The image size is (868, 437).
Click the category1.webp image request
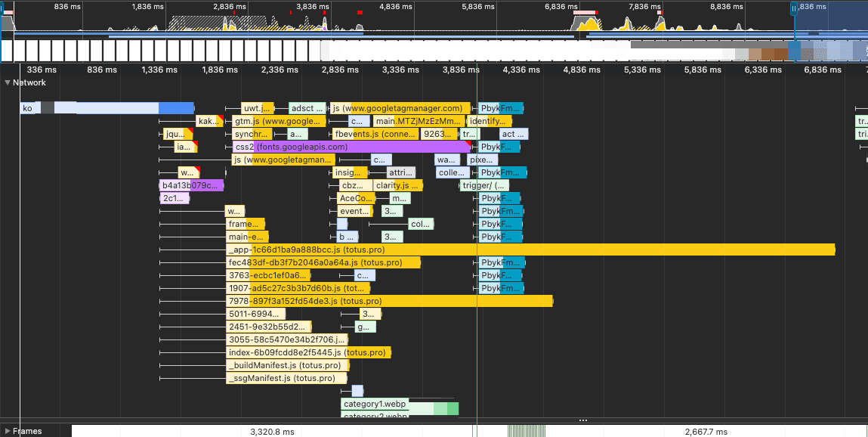tap(373, 404)
